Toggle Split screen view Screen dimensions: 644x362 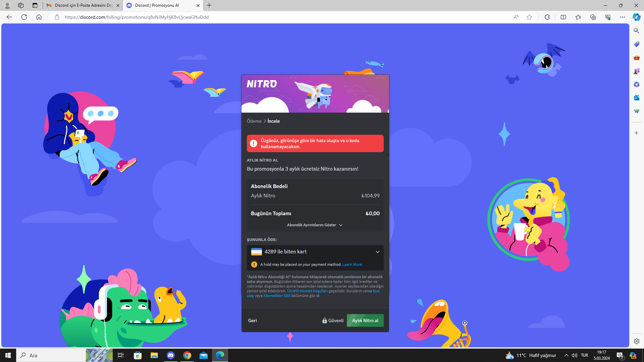coord(563,17)
